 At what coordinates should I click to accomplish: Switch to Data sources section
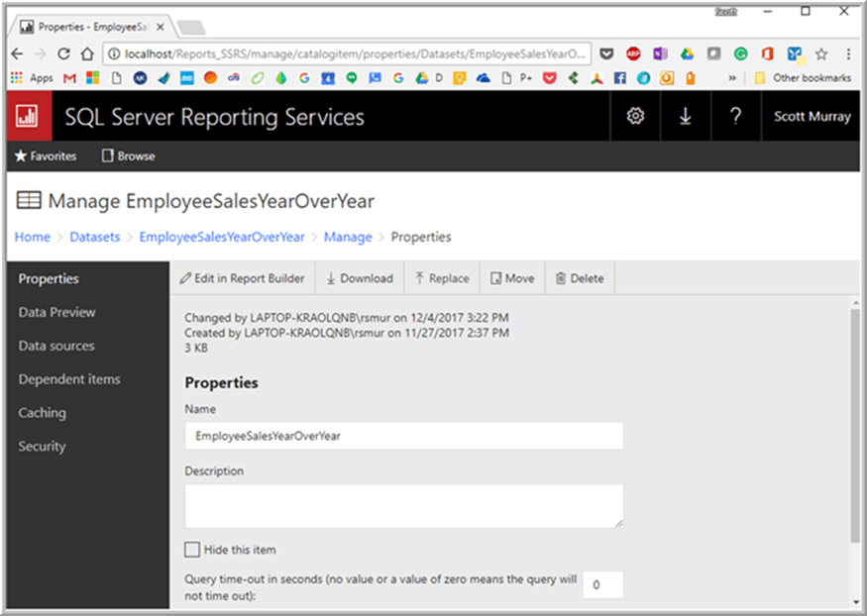coord(56,346)
